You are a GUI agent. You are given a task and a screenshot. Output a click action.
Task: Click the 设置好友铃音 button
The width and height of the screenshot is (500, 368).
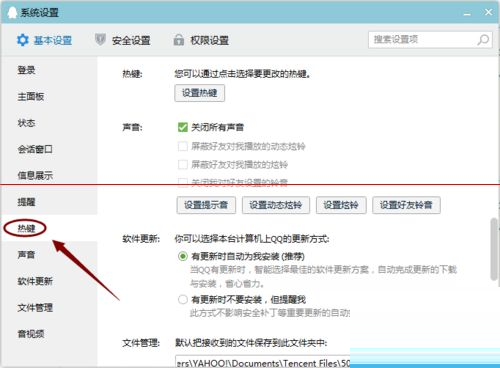click(406, 205)
